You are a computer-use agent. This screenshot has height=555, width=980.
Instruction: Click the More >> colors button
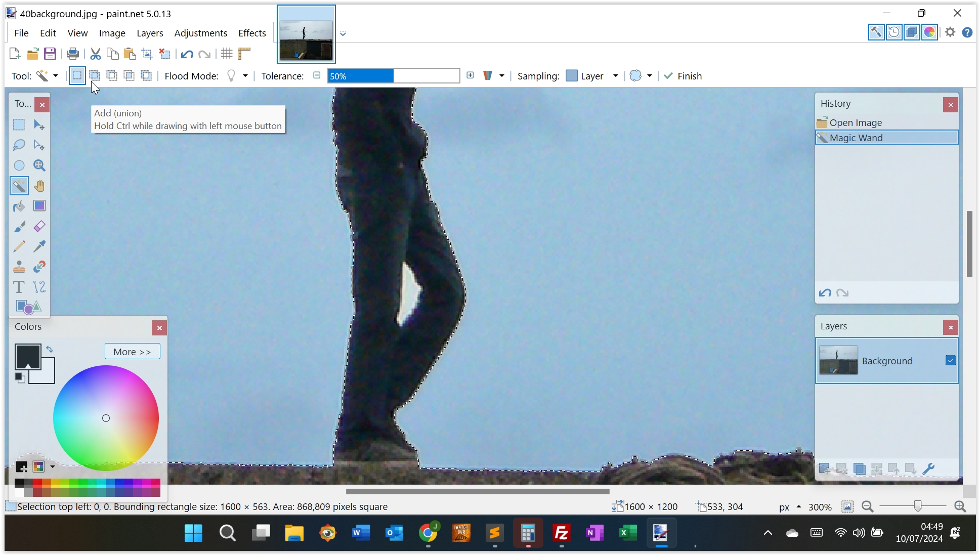(x=132, y=352)
